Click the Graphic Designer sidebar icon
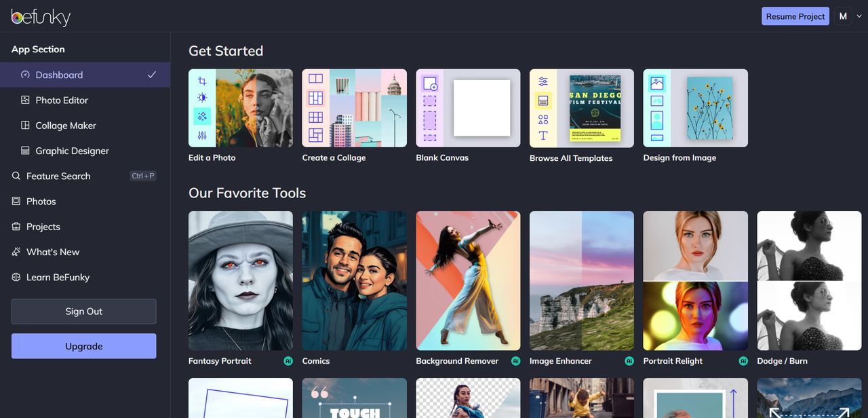Viewport: 868px width, 418px height. (x=25, y=151)
